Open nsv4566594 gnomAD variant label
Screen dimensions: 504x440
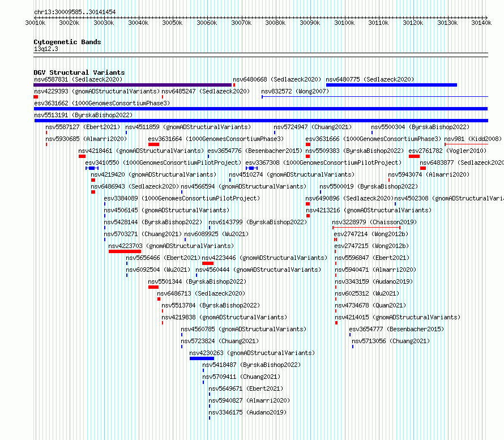click(x=244, y=186)
